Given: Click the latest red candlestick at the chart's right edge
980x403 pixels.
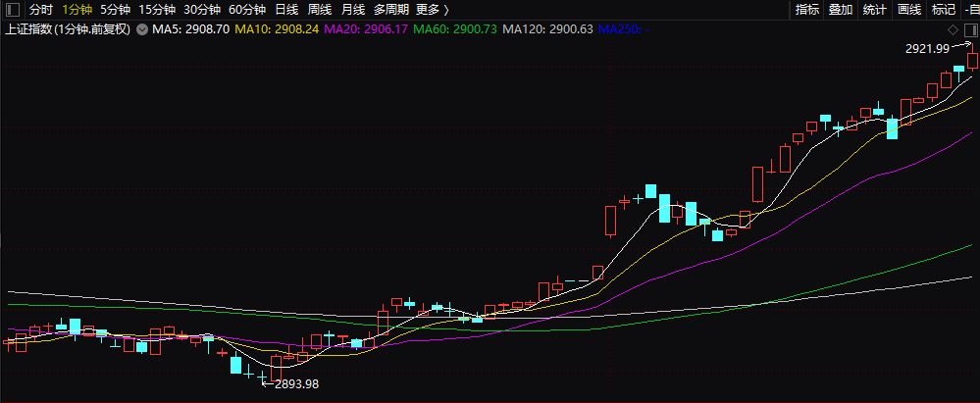Looking at the screenshot, I should tap(972, 60).
